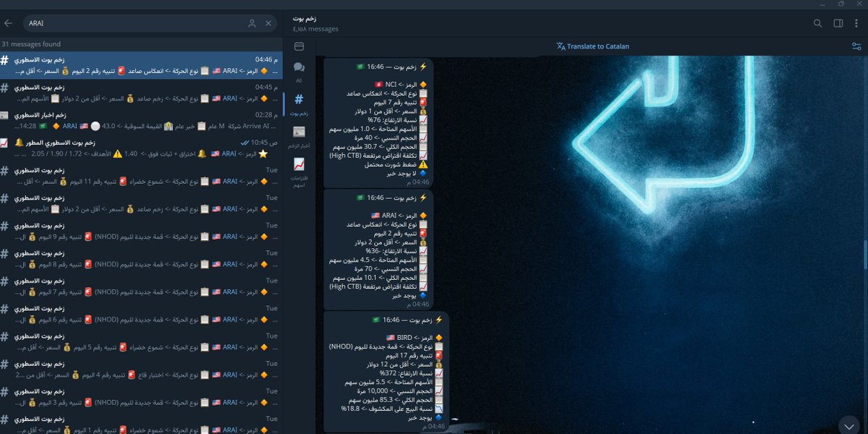Open search in the زخم بوت channel
The height and width of the screenshot is (434, 868).
tap(817, 23)
